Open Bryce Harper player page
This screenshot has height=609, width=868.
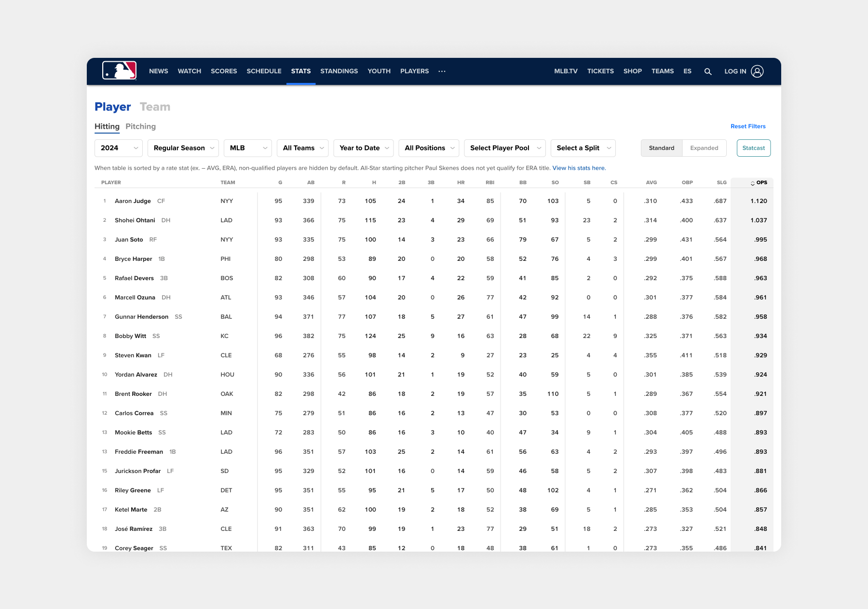point(134,259)
